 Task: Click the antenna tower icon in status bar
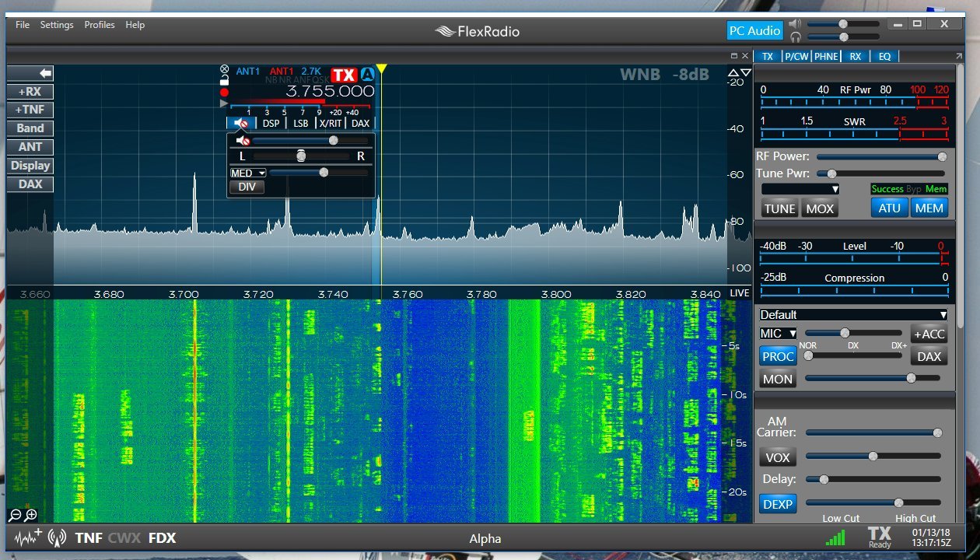pyautogui.click(x=57, y=537)
